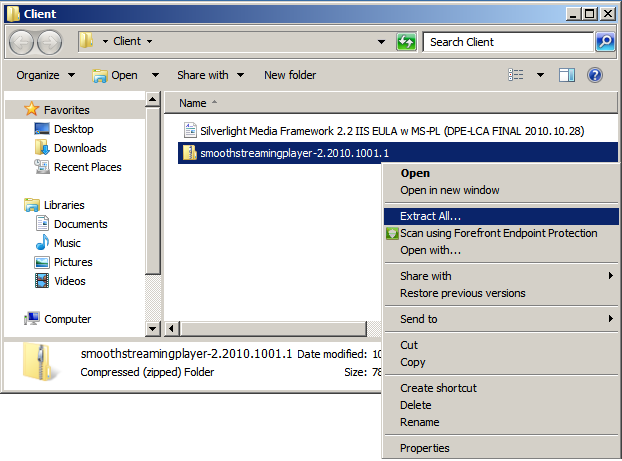Select Open in the context menu

pos(501,173)
